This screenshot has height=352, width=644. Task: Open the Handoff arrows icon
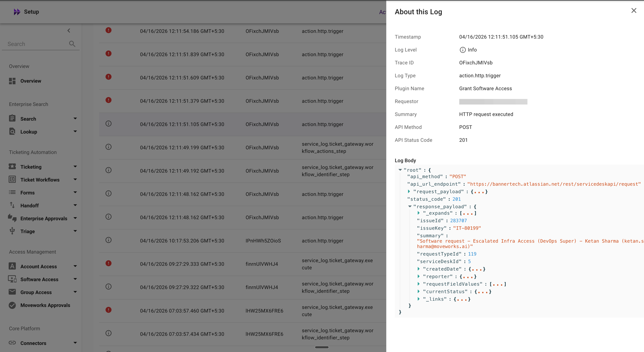[12, 205]
